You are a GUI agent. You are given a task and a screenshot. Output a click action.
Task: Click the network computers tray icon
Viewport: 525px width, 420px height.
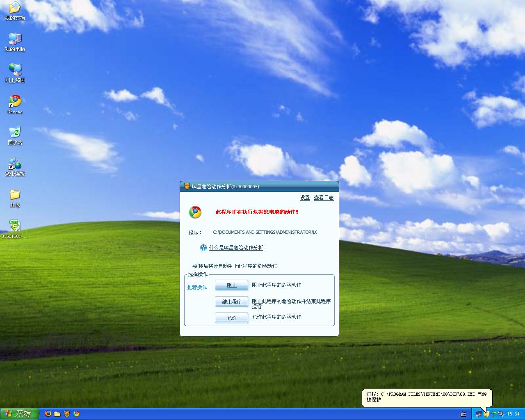coord(478,414)
